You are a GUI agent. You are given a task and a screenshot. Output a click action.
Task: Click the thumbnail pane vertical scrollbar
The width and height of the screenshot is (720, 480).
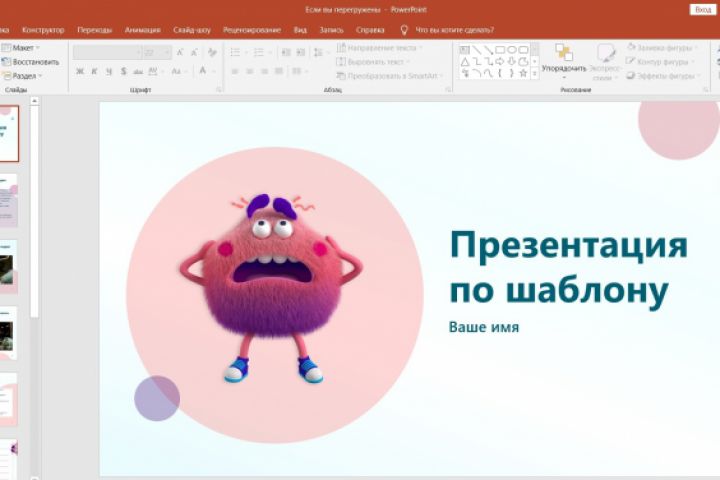pos(34,211)
